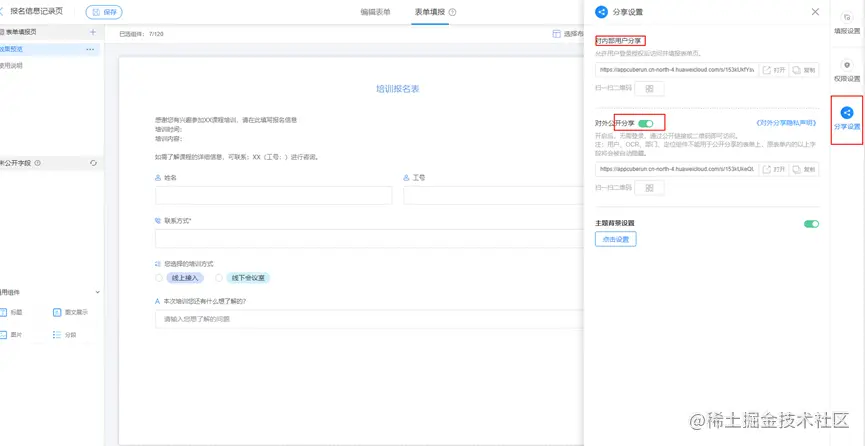865x446 pixels.
Task: Click the public share URL field
Action: click(x=677, y=169)
